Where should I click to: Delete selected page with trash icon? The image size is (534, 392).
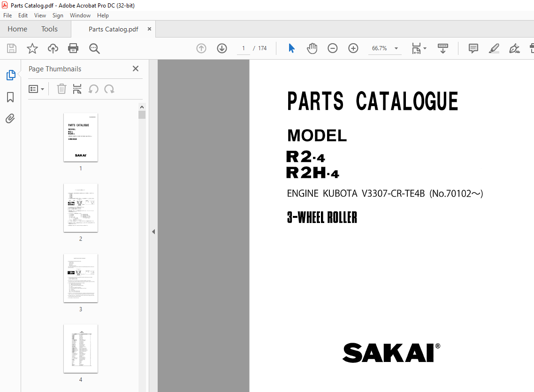(61, 89)
